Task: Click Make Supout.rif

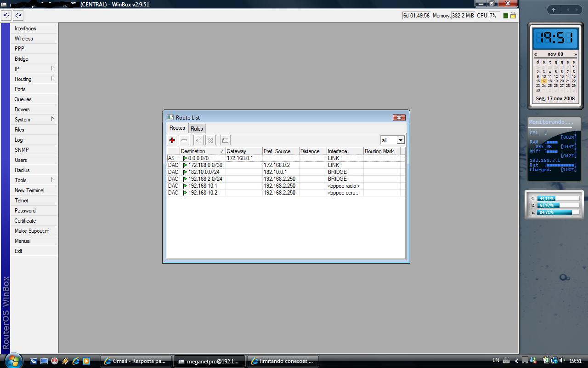Action: (34, 231)
